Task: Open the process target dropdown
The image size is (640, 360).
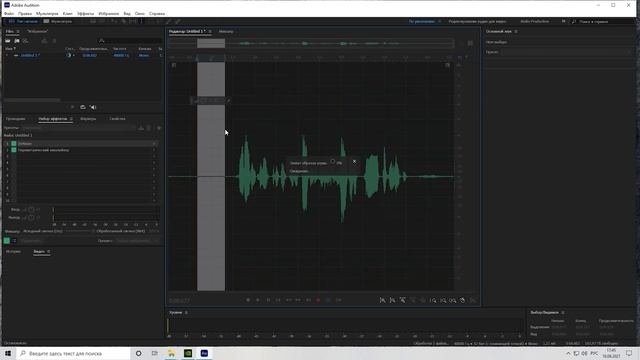Action: [x=138, y=241]
